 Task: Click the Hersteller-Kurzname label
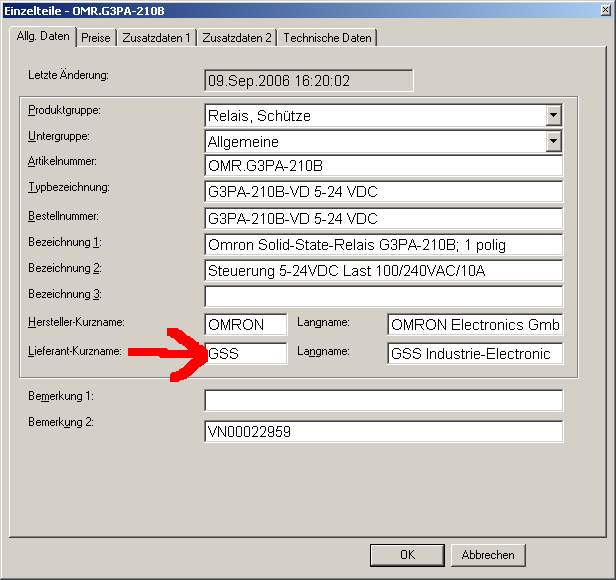[x=76, y=322]
